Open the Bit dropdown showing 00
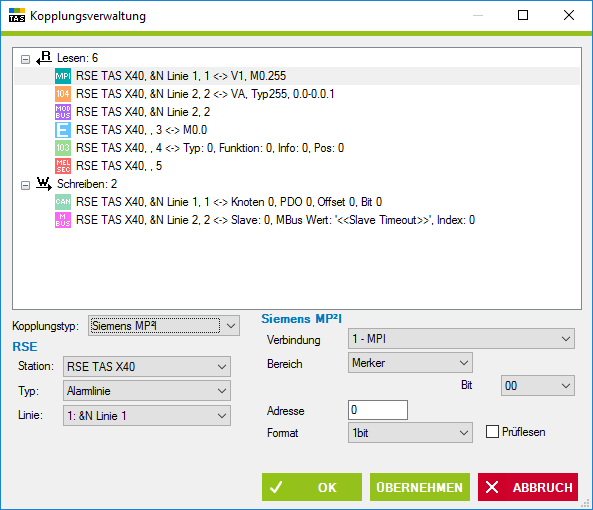 (x=538, y=386)
